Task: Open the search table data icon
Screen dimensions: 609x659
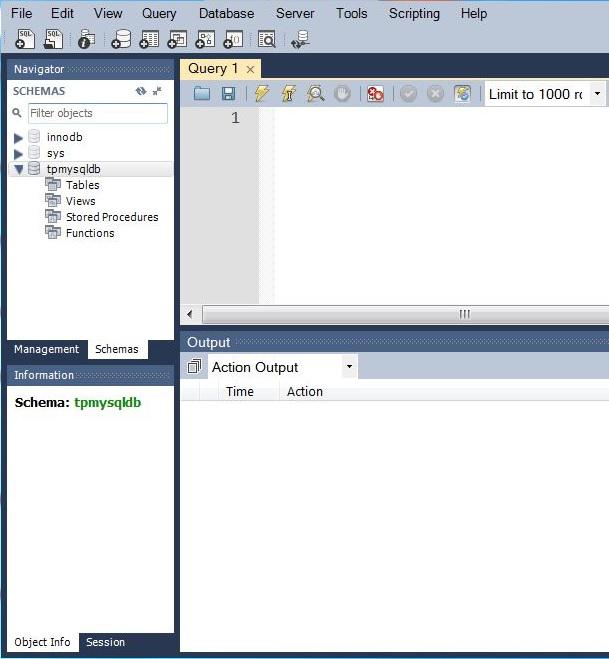Action: 267,39
